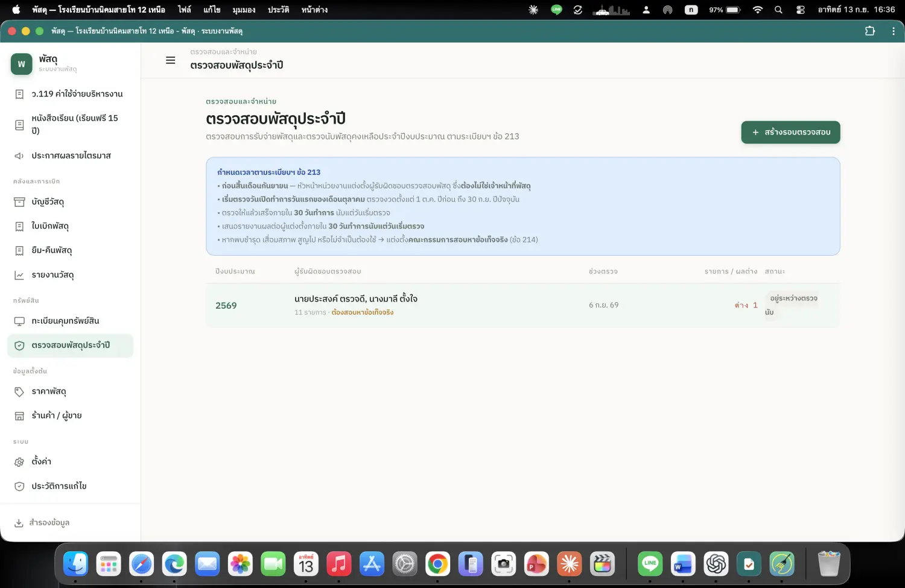This screenshot has width=905, height=588.
Task: Click ต้องสอบหาข้อเท็จจริง orange label
Action: click(x=363, y=312)
